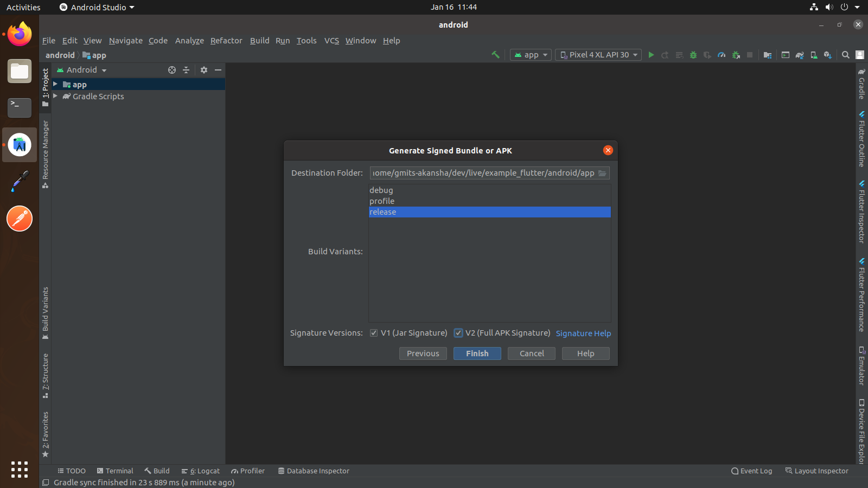
Task: Open the app run configuration dropdown
Action: click(531, 55)
